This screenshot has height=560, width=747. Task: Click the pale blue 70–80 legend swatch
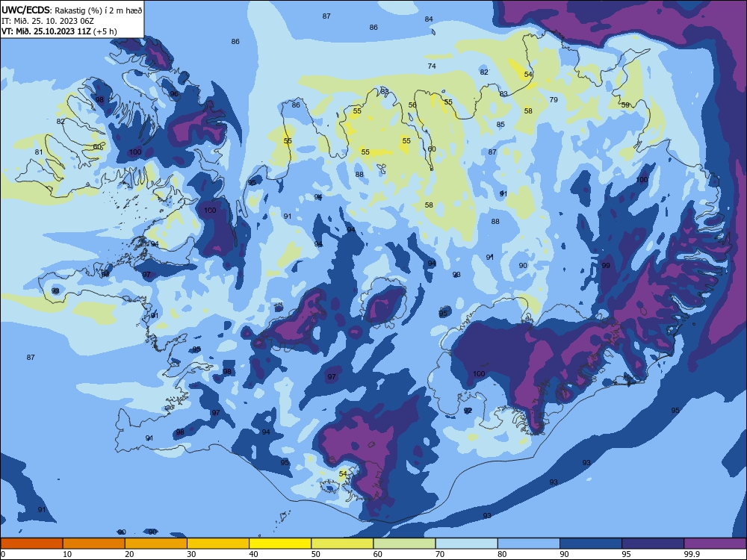[467, 544]
